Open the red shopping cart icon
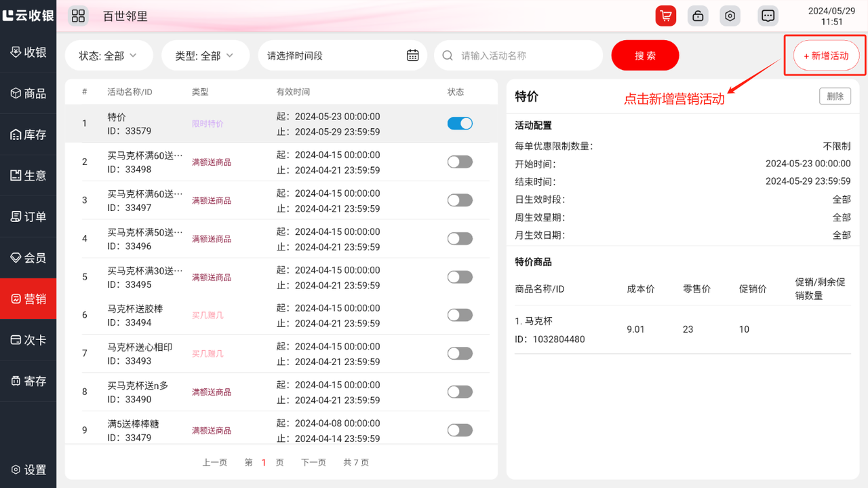This screenshot has height=488, width=868. 665,16
